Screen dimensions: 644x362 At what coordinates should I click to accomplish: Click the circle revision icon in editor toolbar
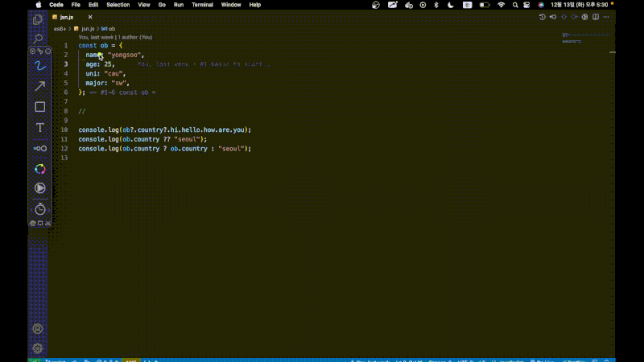563,17
